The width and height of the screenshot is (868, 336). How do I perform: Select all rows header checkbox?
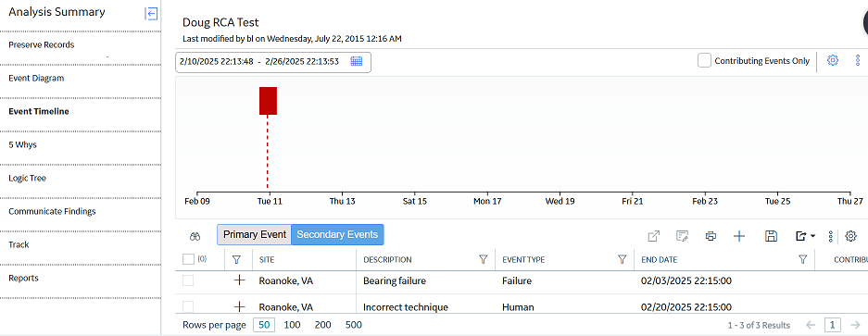tap(188, 258)
